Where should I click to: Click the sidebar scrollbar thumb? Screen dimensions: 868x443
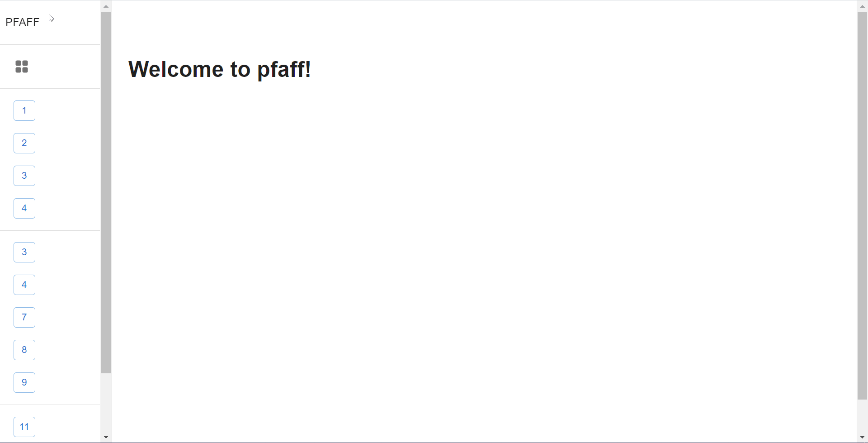point(106,192)
